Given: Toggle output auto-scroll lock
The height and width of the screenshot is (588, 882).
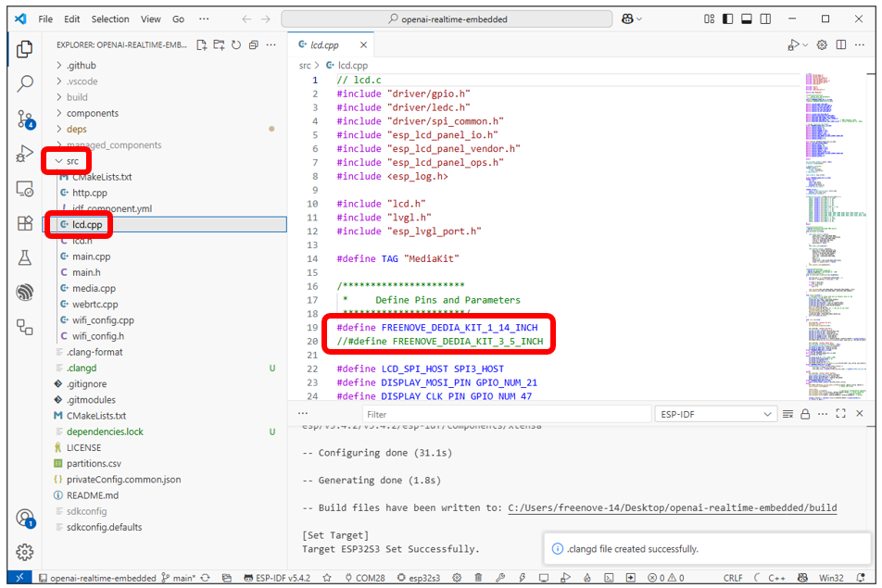Looking at the screenshot, I should (805, 414).
